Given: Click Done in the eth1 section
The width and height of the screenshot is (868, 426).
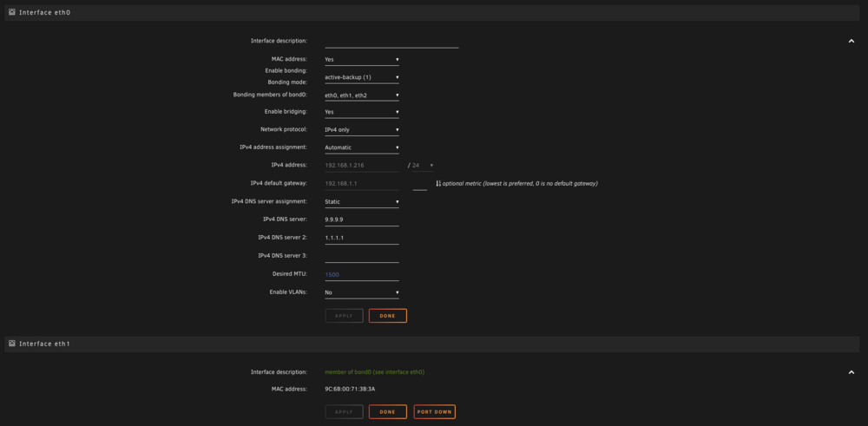Looking at the screenshot, I should (x=387, y=412).
